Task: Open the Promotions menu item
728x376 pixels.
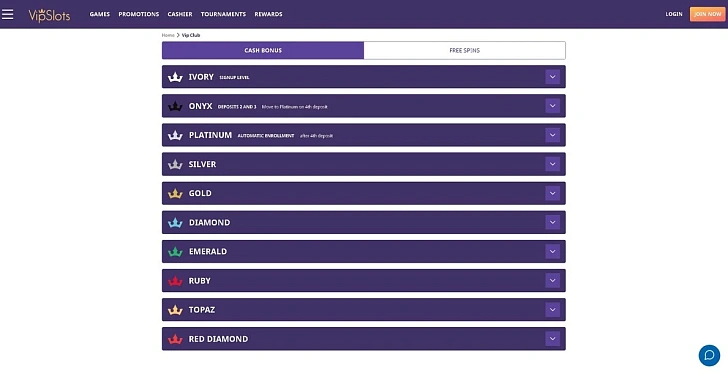Action: 139,14
